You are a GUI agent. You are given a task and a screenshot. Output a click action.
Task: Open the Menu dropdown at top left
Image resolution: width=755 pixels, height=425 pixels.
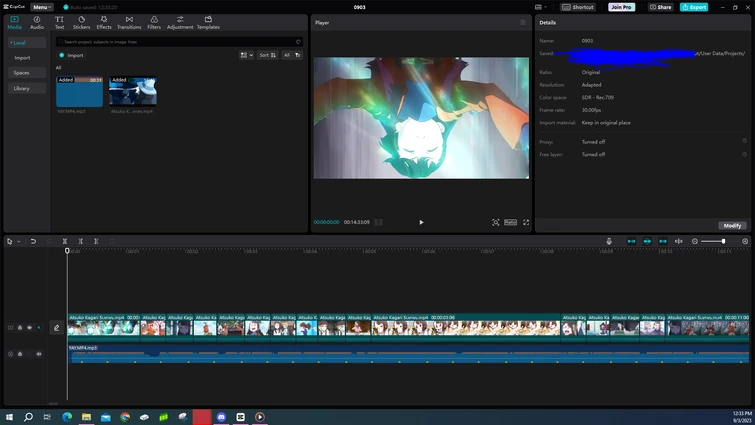(x=41, y=7)
